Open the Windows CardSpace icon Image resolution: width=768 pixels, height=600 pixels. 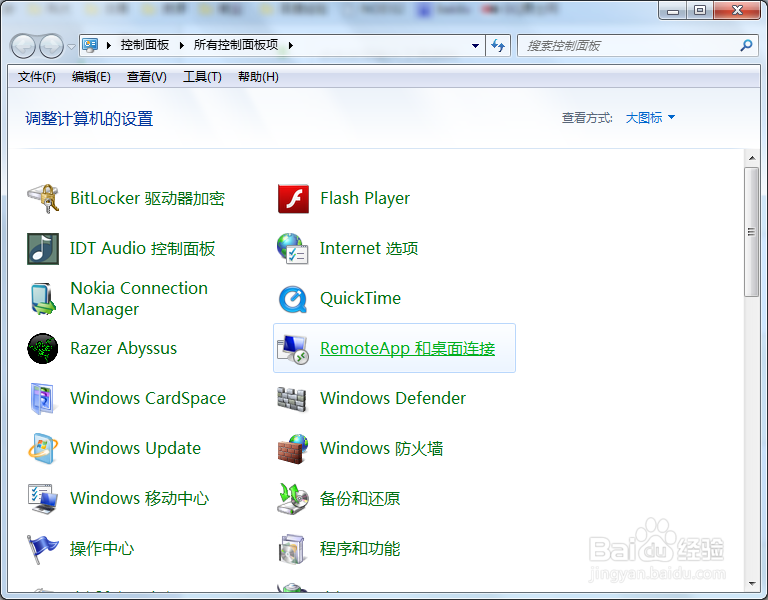click(43, 399)
